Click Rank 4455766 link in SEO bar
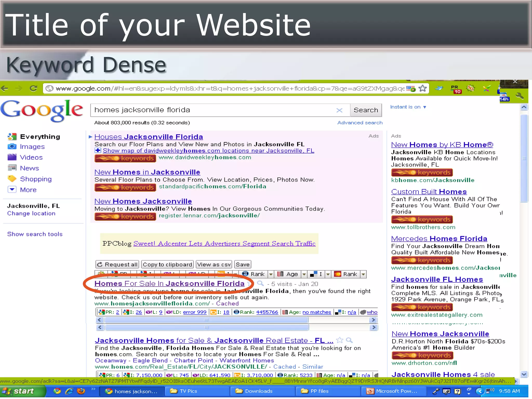This screenshot has height=399, width=532. pos(267,312)
